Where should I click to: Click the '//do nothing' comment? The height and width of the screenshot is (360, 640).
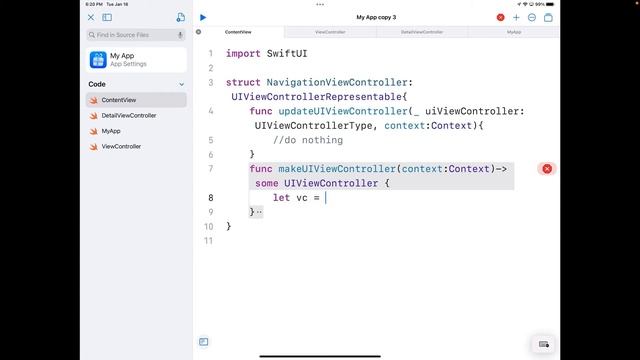click(308, 140)
